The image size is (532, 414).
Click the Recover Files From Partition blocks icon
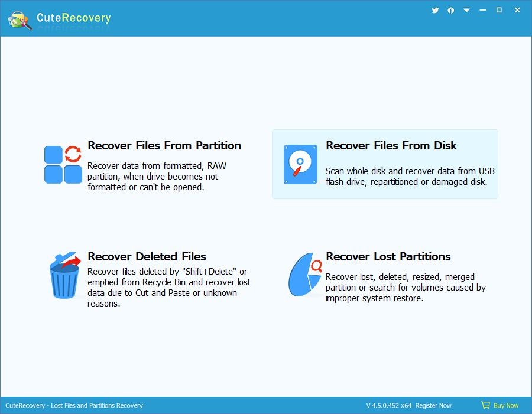[x=63, y=165]
